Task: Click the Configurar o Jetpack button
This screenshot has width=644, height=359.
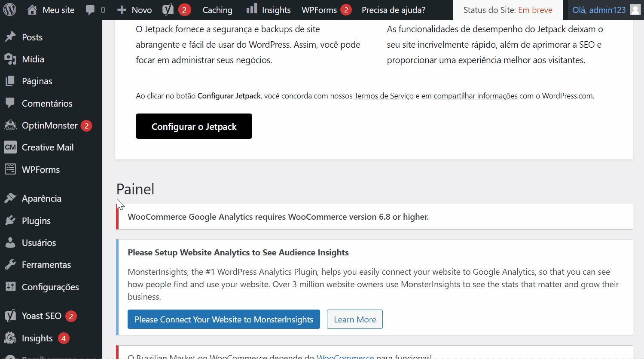Action: [x=194, y=126]
